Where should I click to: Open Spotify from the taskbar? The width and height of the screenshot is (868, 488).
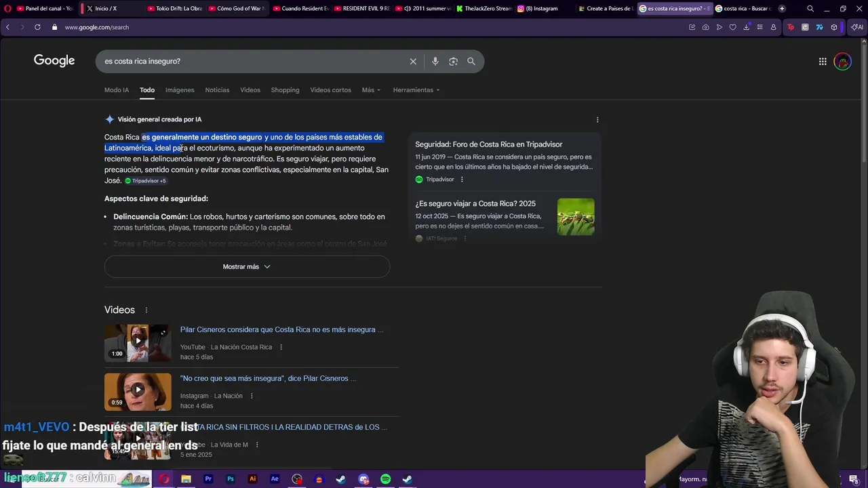[385, 479]
